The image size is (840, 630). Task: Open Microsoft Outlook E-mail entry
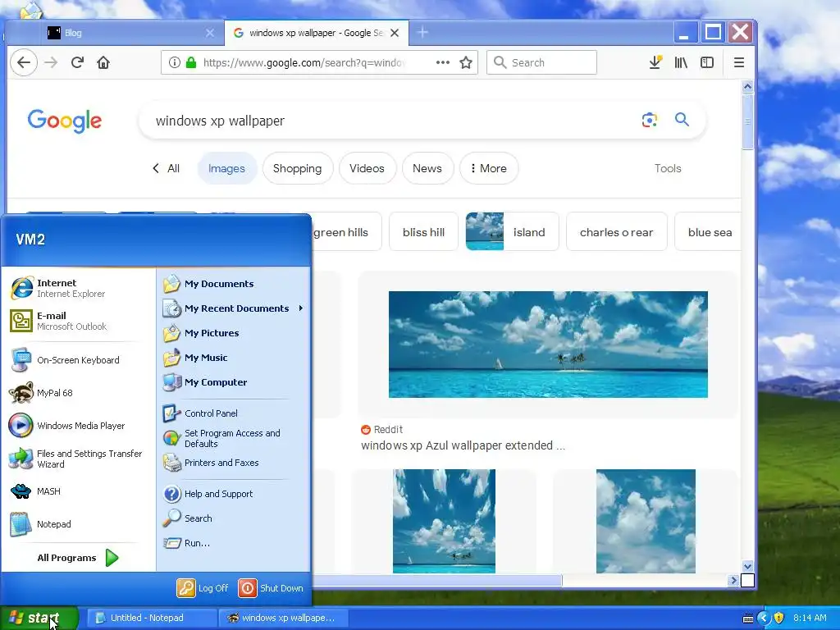click(x=80, y=321)
